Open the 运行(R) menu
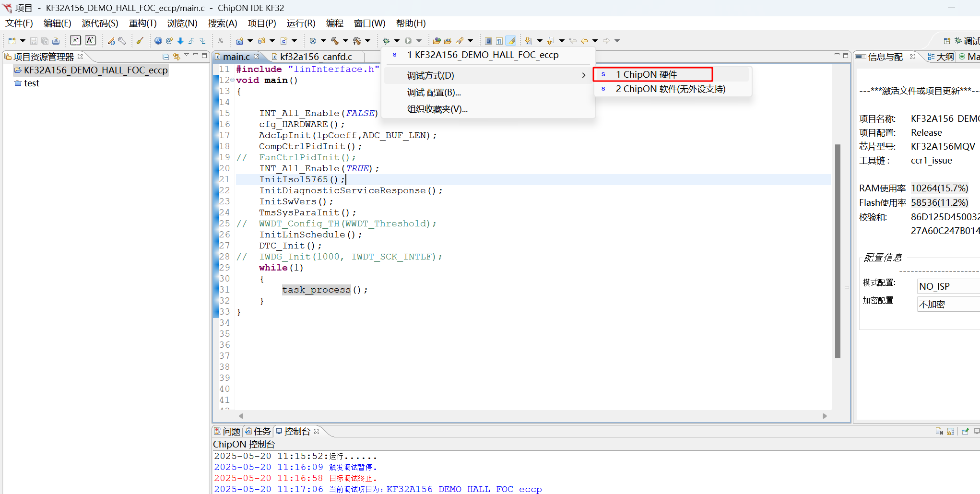This screenshot has height=494, width=980. (x=301, y=24)
